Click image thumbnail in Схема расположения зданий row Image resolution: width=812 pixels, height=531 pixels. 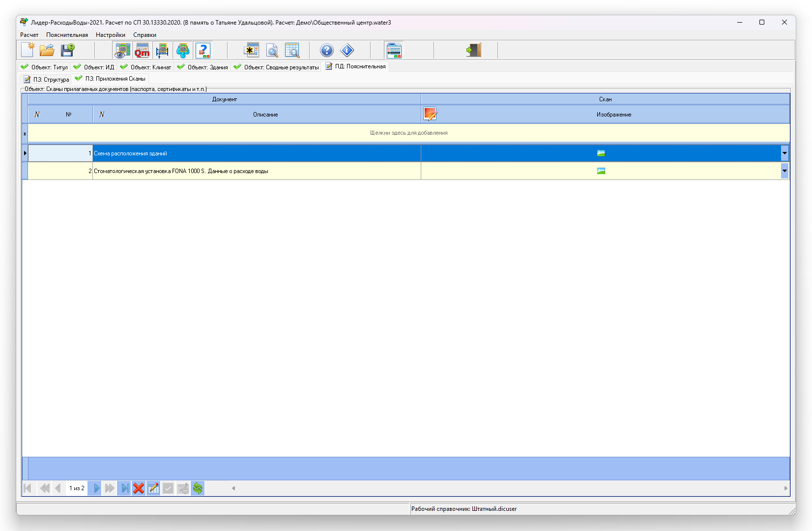point(601,153)
